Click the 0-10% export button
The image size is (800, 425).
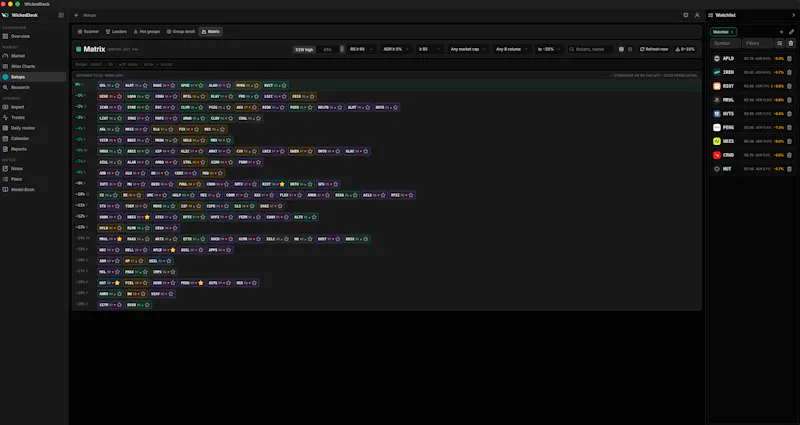coord(685,49)
